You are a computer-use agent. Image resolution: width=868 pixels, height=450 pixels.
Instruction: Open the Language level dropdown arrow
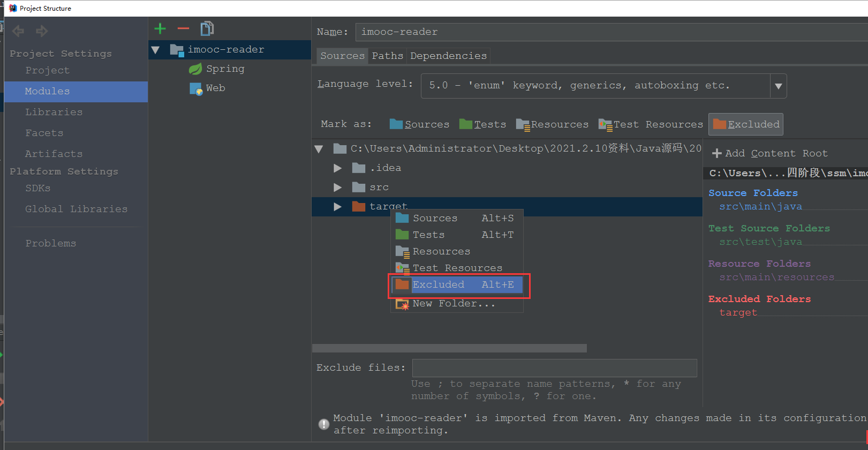point(779,86)
